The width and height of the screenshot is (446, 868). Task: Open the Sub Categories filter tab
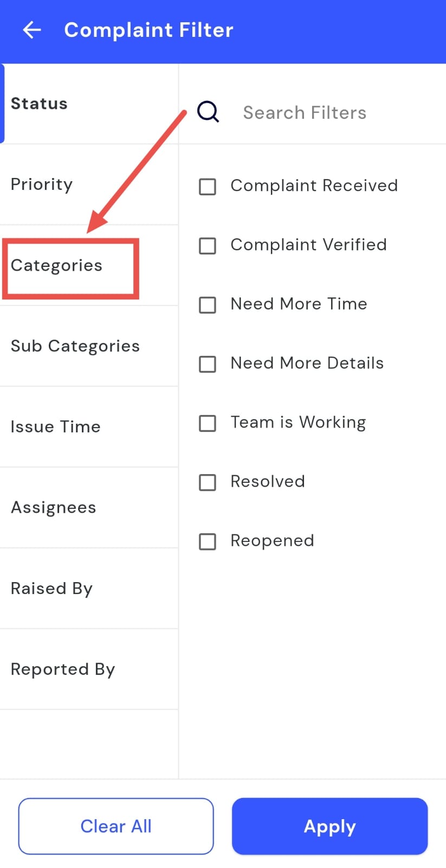tap(75, 346)
